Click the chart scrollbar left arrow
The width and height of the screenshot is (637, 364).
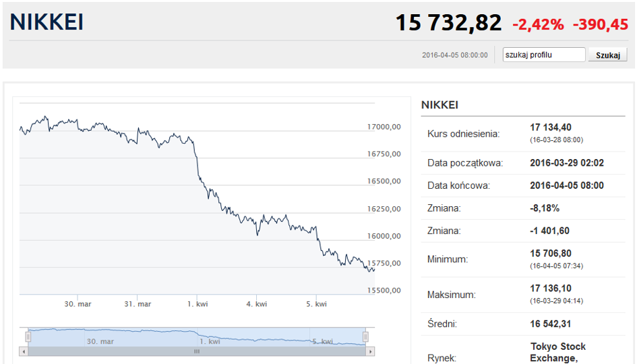point(24,351)
